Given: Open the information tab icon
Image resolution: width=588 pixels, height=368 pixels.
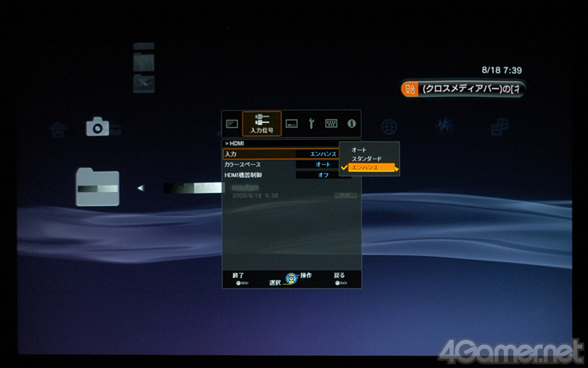Looking at the screenshot, I should pyautogui.click(x=351, y=124).
